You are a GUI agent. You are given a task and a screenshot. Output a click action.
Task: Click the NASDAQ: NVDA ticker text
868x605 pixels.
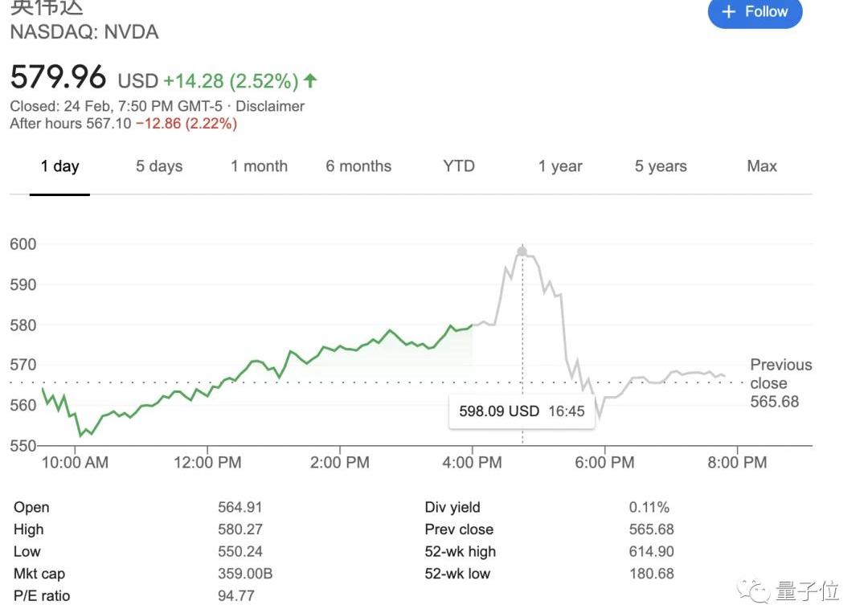(x=84, y=32)
